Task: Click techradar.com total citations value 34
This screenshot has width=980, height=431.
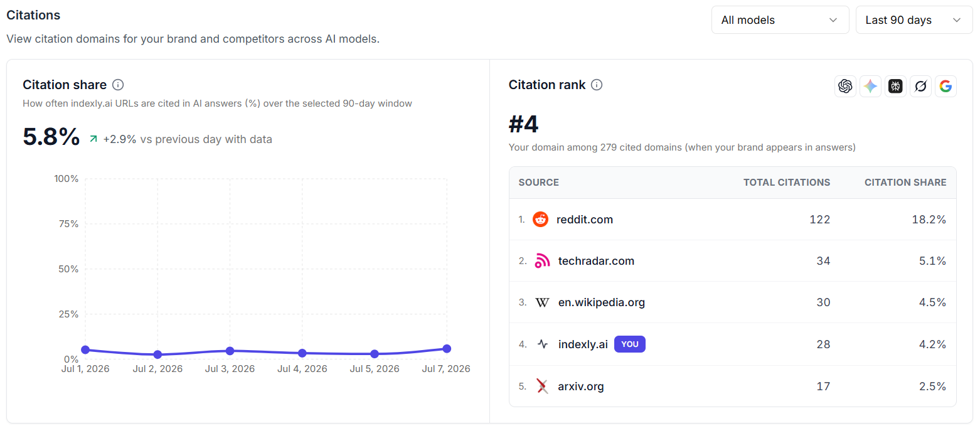Action: point(823,261)
